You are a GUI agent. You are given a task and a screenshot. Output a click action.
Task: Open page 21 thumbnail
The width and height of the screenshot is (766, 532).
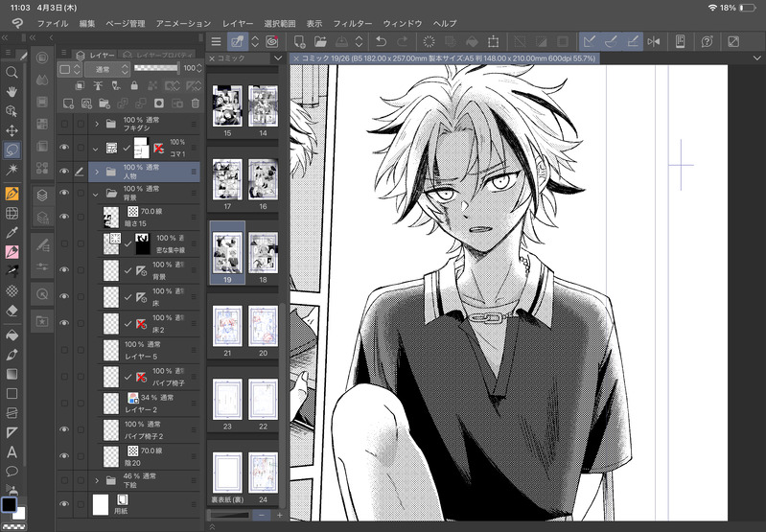(227, 326)
